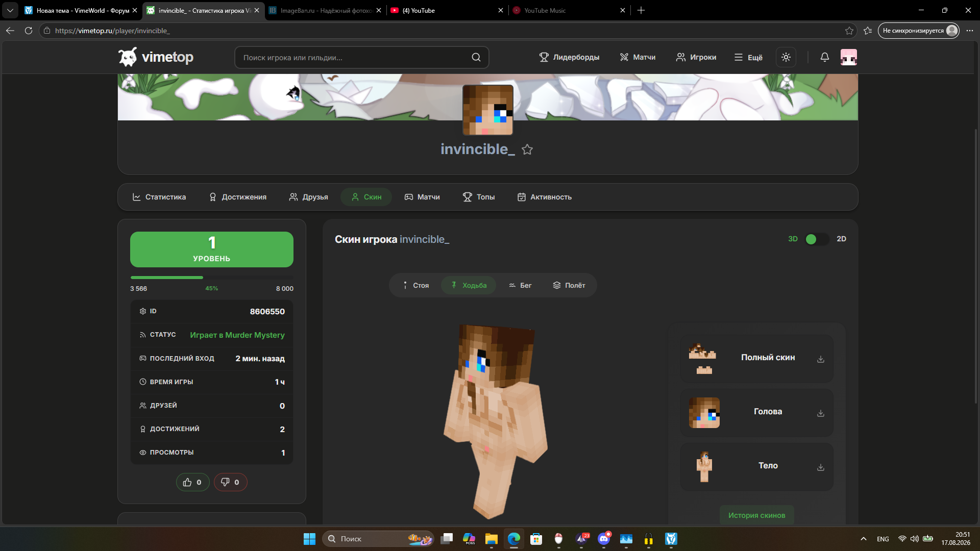Switch the skin view 3D/2D toggle

point(817,239)
